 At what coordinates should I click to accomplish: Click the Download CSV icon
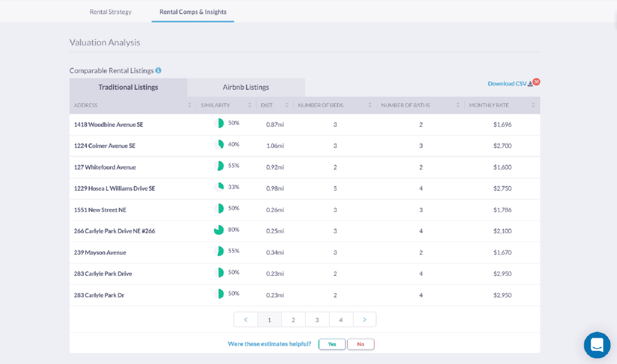coord(530,84)
